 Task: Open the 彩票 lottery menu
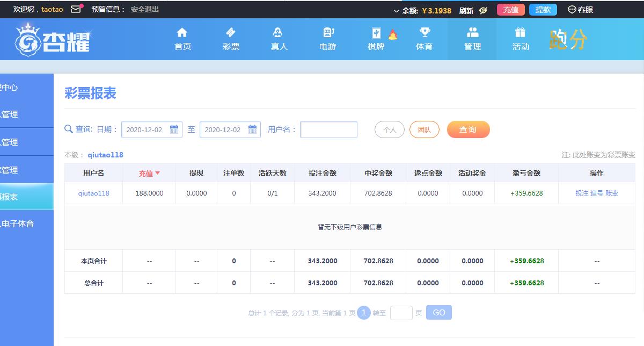[231, 39]
